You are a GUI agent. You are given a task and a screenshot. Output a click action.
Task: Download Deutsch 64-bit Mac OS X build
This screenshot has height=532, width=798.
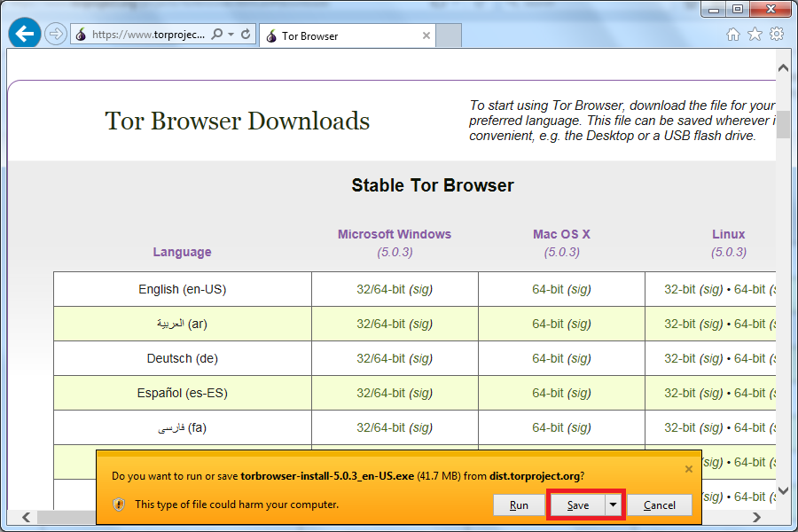point(548,358)
